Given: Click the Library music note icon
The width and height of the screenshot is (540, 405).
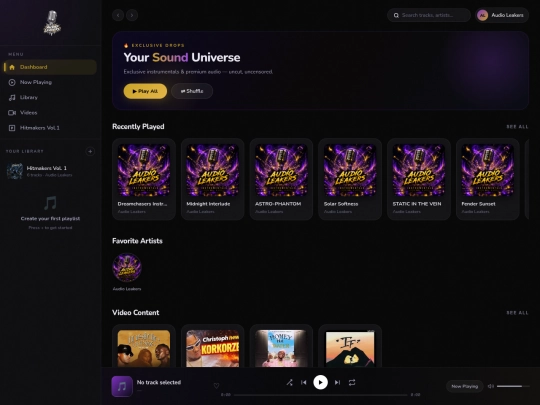Looking at the screenshot, I should 12,97.
